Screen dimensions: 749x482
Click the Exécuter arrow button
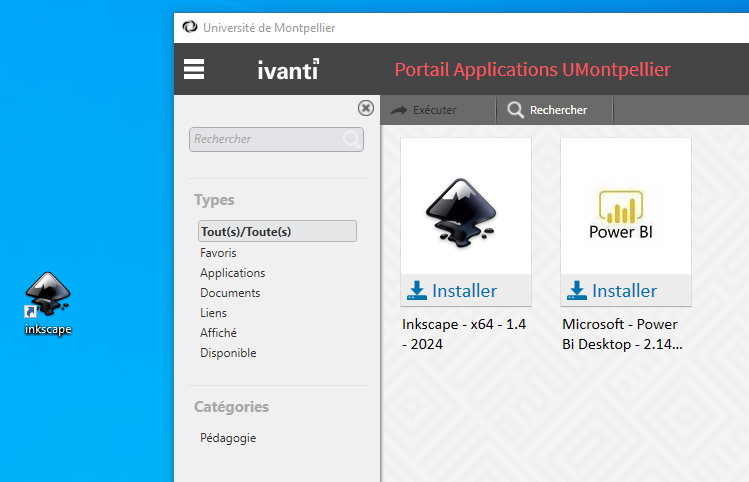coord(424,110)
